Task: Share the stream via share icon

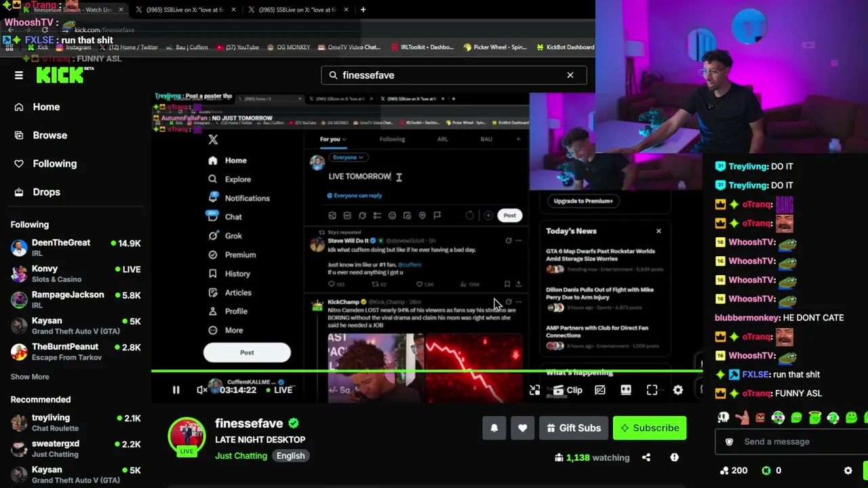Action: click(646, 457)
